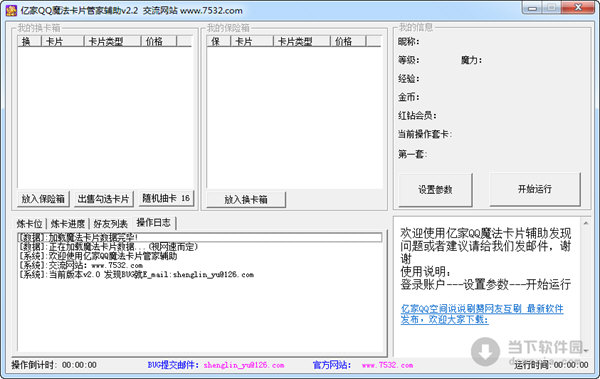600x379 pixels.
Task: Select log line 欢迎使用亿家QQ魔法卡片管家辅助
Action: point(200,256)
